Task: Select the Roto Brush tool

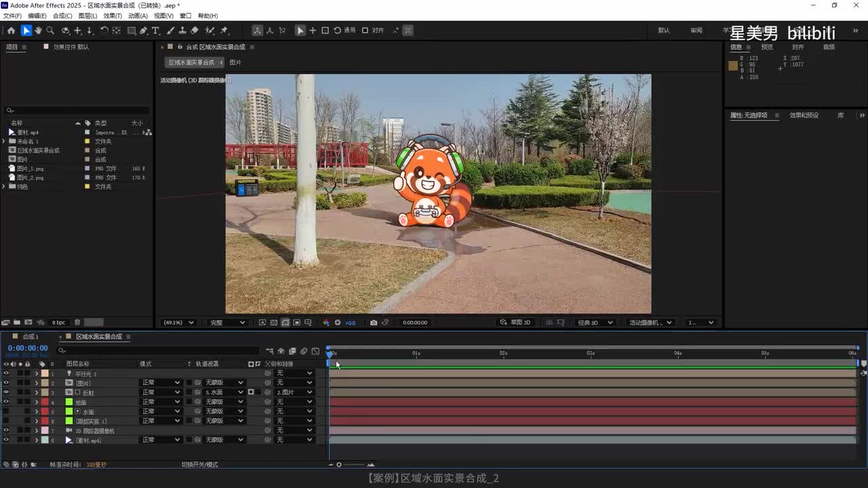Action: 210,30
